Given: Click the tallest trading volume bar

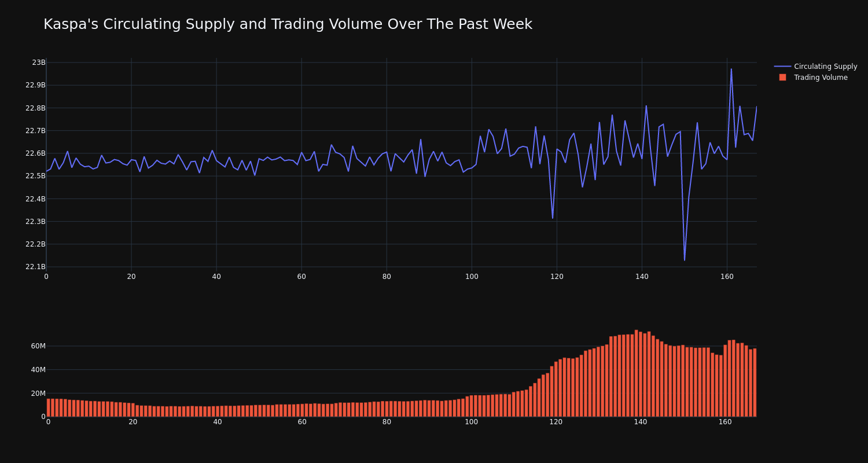Looking at the screenshot, I should (637, 373).
